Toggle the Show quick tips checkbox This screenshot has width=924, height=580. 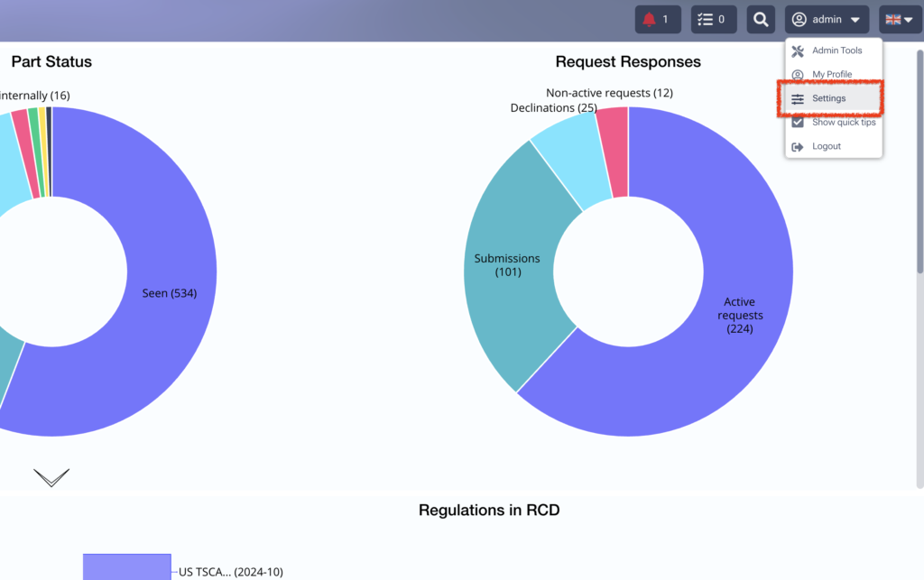click(x=798, y=123)
